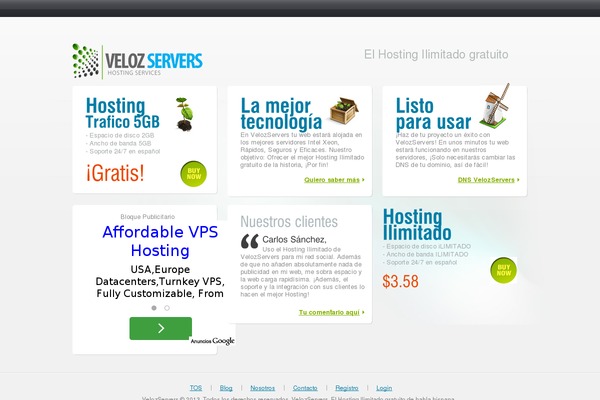
Task: Click the 'Hosting Ilimitado' heading
Action: pos(417,225)
